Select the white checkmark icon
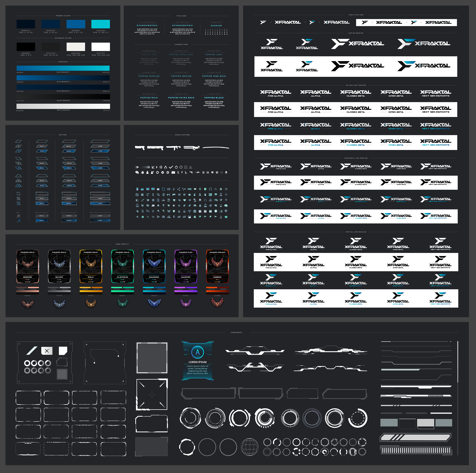The height and width of the screenshot is (473, 476). click(x=171, y=167)
